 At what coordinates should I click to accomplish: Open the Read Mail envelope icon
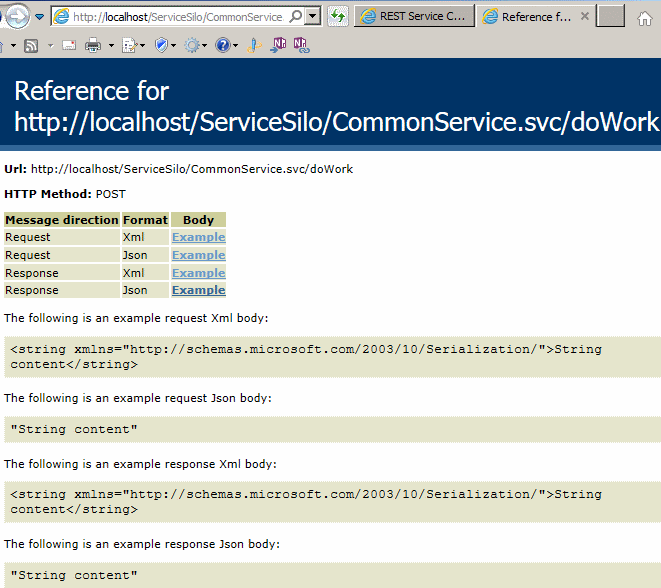point(68,45)
